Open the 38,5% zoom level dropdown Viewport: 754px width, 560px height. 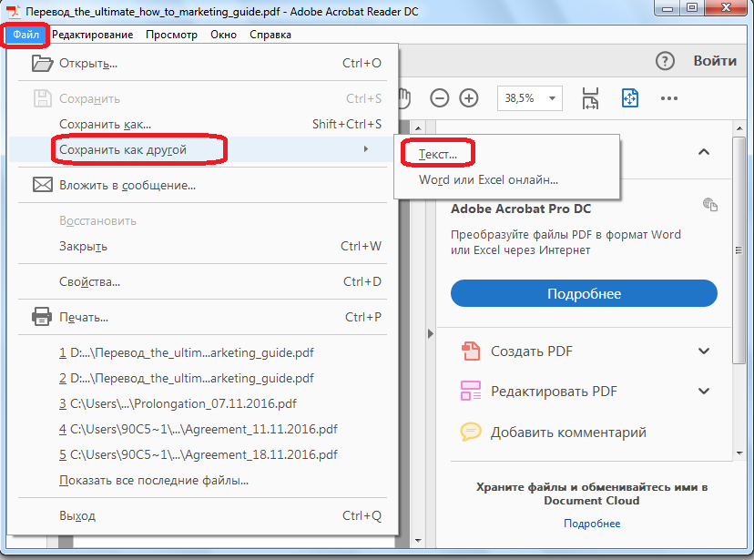(x=529, y=98)
